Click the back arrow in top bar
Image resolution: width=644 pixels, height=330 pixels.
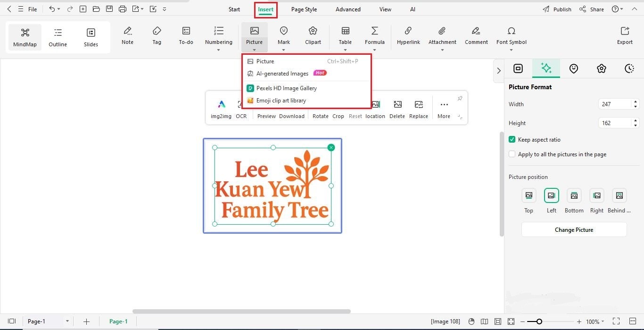(x=9, y=9)
